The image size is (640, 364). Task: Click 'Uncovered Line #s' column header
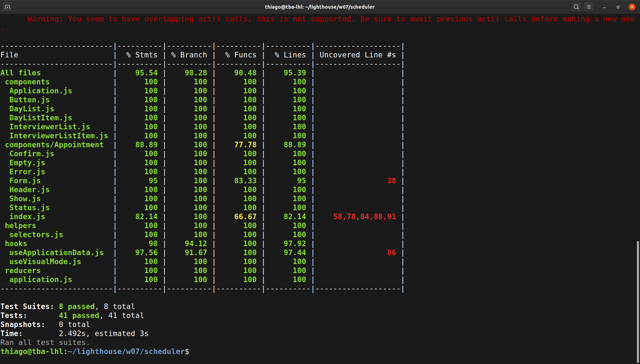click(x=358, y=55)
